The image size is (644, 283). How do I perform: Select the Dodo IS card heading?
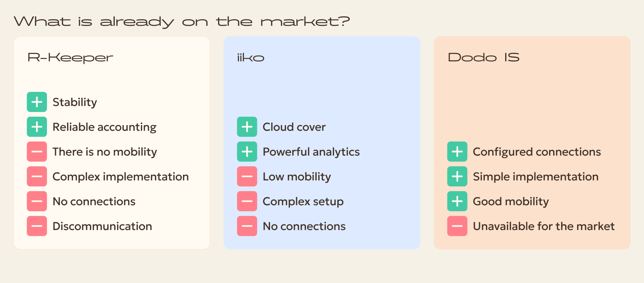pyautogui.click(x=484, y=57)
